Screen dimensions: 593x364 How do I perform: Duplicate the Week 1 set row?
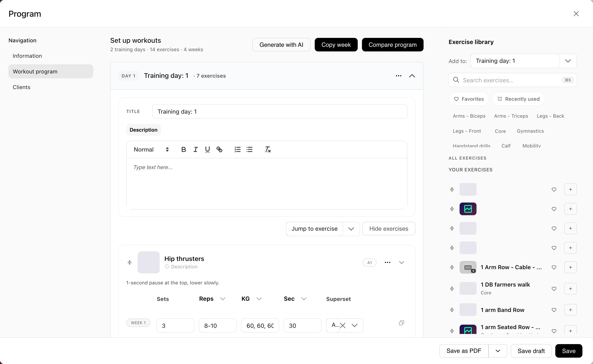coord(402,323)
